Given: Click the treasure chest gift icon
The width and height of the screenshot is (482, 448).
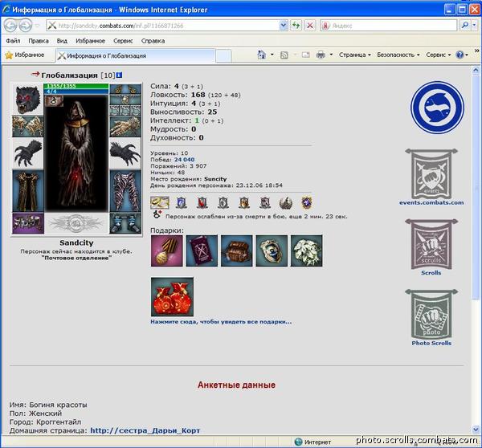Looking at the screenshot, I should 237,251.
